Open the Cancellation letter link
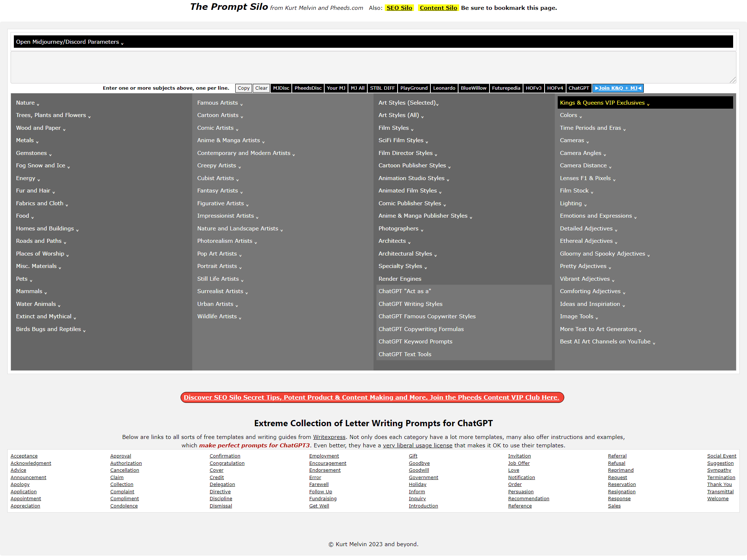Image resolution: width=747 pixels, height=560 pixels. click(x=125, y=470)
